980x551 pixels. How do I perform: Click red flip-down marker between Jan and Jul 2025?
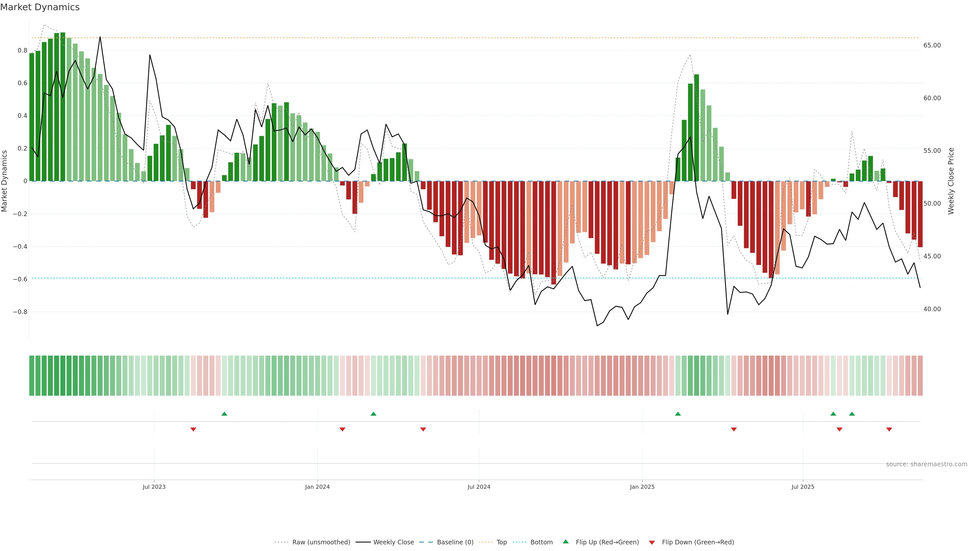(x=734, y=429)
